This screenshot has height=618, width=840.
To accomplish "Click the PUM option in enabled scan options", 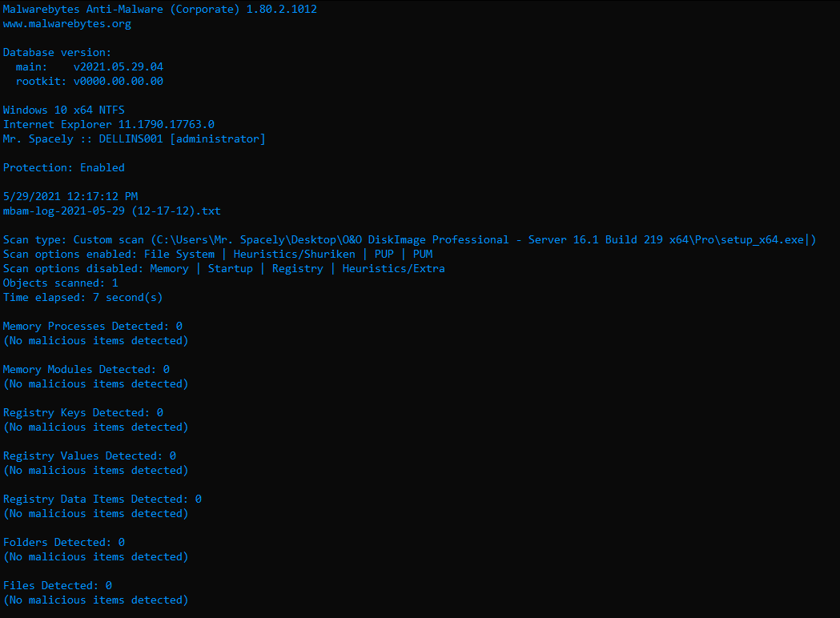I will click(423, 255).
